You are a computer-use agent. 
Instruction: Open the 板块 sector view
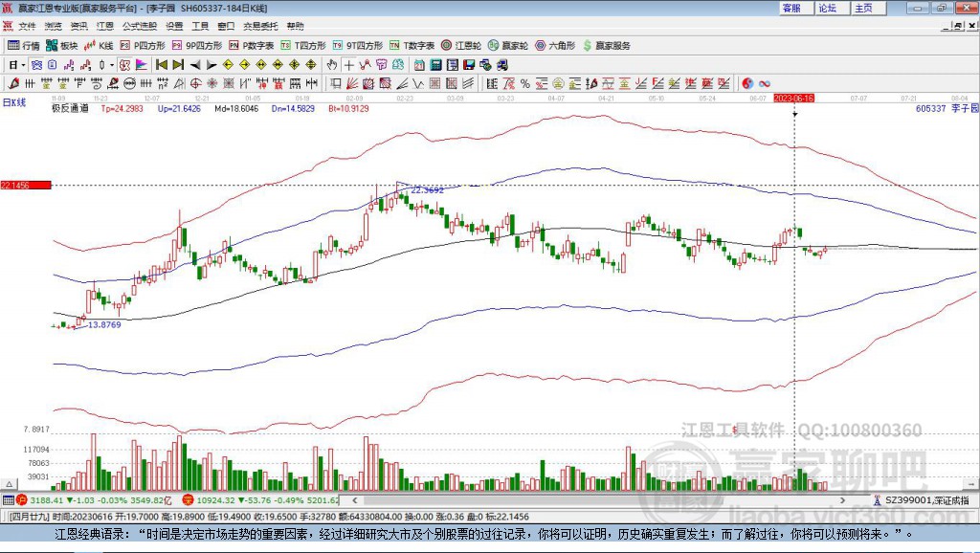click(62, 46)
